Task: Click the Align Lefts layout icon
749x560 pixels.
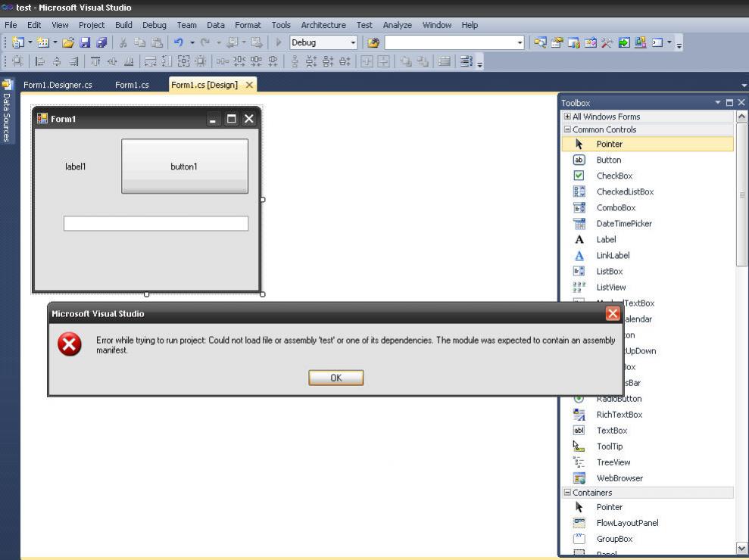Action: [40, 61]
